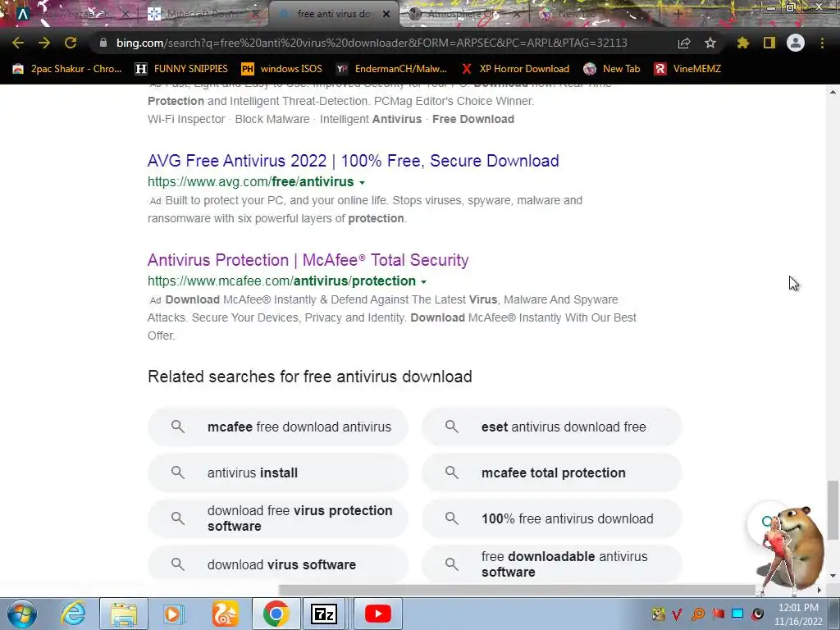The width and height of the screenshot is (840, 630).
Task: Search eset antivirus download free
Action: (552, 427)
